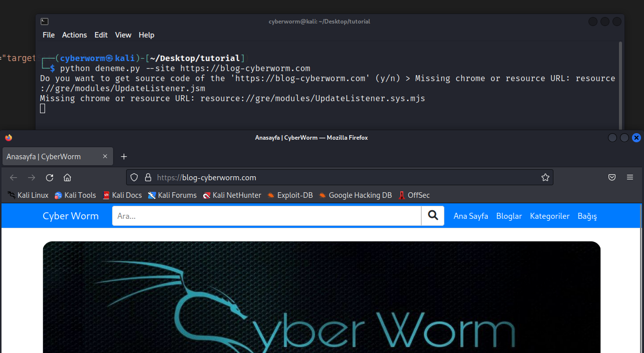Screen dimensions: 644x353
Task: Bookmark this page with star icon
Action: tap(545, 178)
